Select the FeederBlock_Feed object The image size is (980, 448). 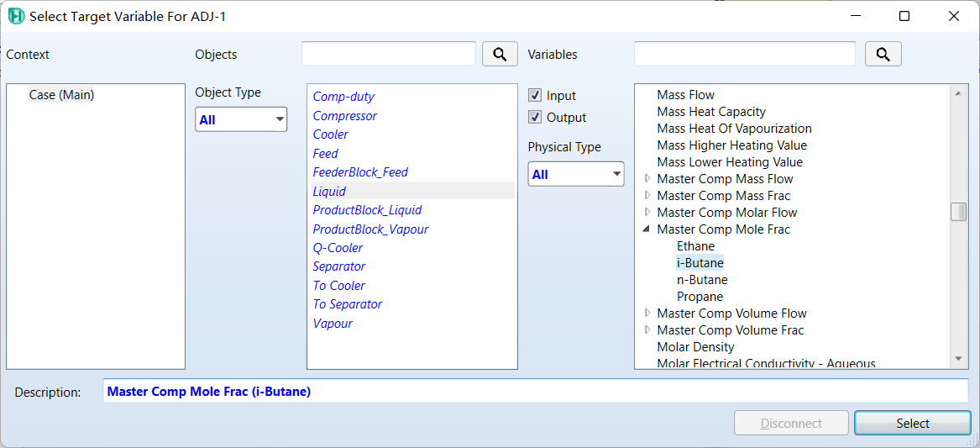pos(360,172)
